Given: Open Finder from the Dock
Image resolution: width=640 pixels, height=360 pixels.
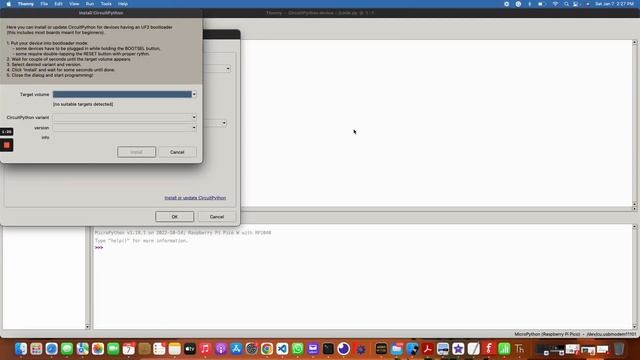Looking at the screenshot, I should (x=21, y=349).
